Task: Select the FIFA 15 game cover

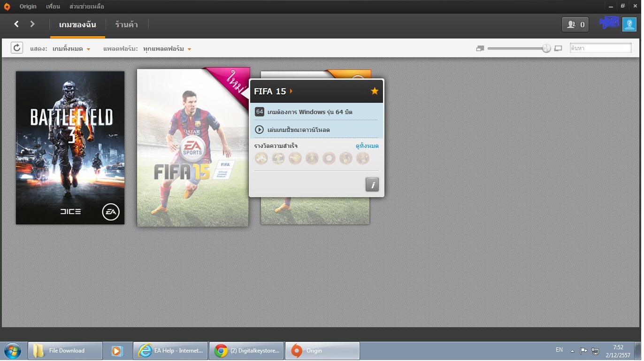Action: tap(192, 148)
